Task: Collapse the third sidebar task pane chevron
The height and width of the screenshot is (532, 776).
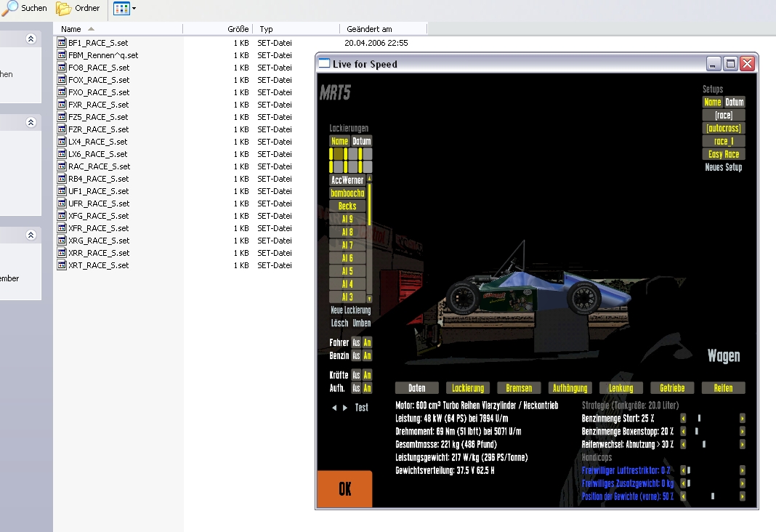Action: point(31,235)
